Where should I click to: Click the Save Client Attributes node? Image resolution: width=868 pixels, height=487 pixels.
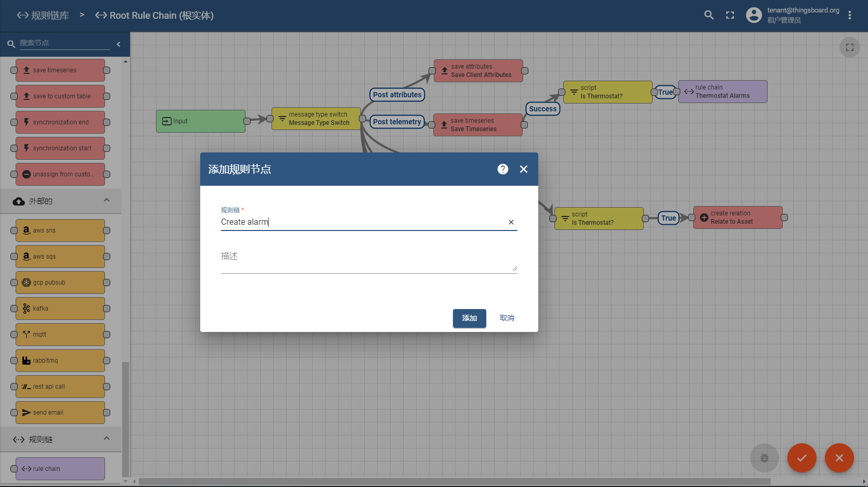pyautogui.click(x=478, y=71)
